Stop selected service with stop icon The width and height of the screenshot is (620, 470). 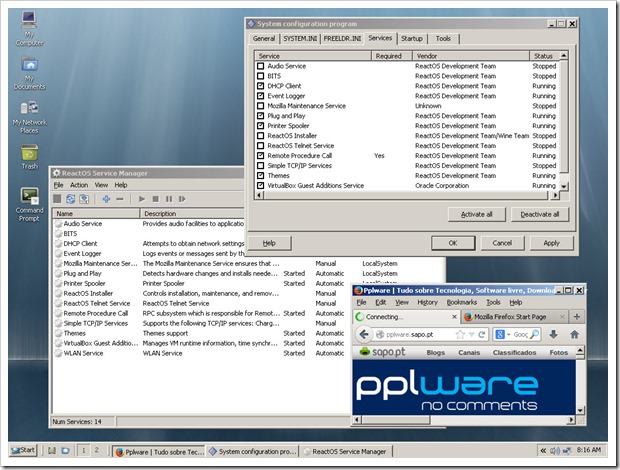(155, 199)
